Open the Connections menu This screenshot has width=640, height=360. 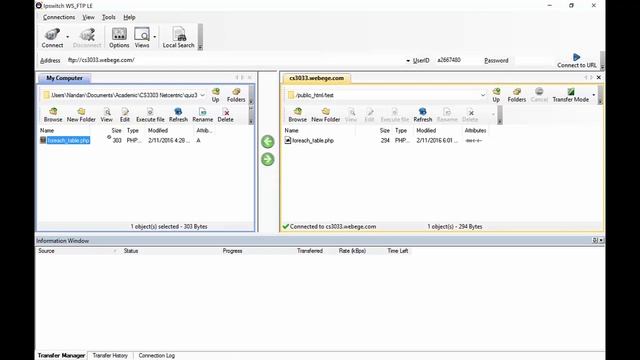[59, 17]
